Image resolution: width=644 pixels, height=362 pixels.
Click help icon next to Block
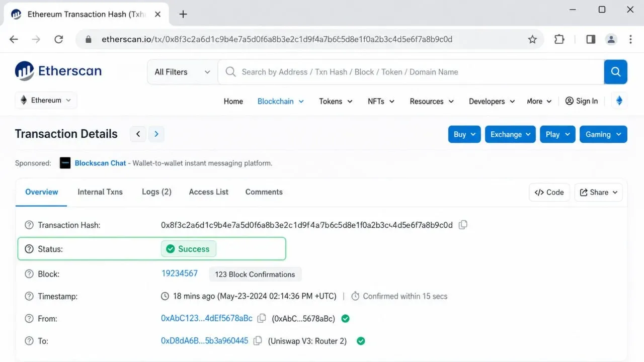29,274
